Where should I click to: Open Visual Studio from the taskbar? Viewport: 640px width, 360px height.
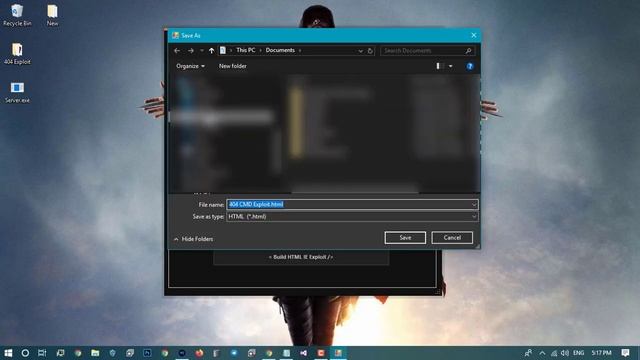(303, 353)
